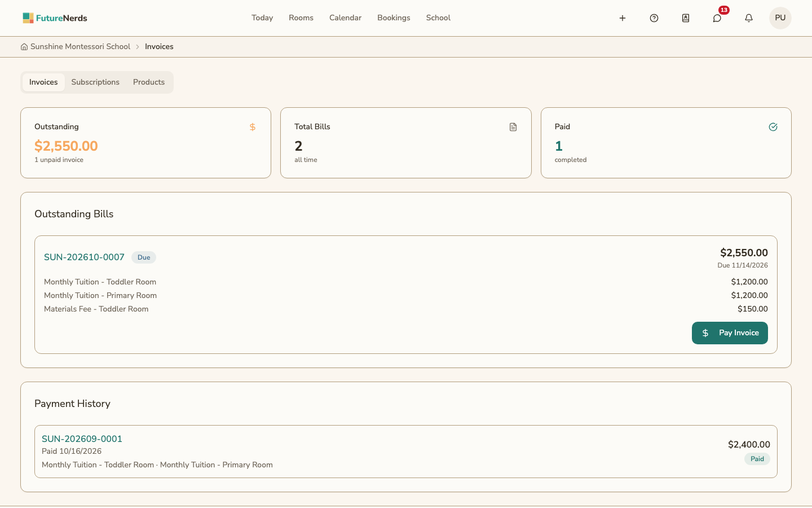Open Bookings in top navigation
This screenshot has width=812, height=508.
(x=394, y=18)
